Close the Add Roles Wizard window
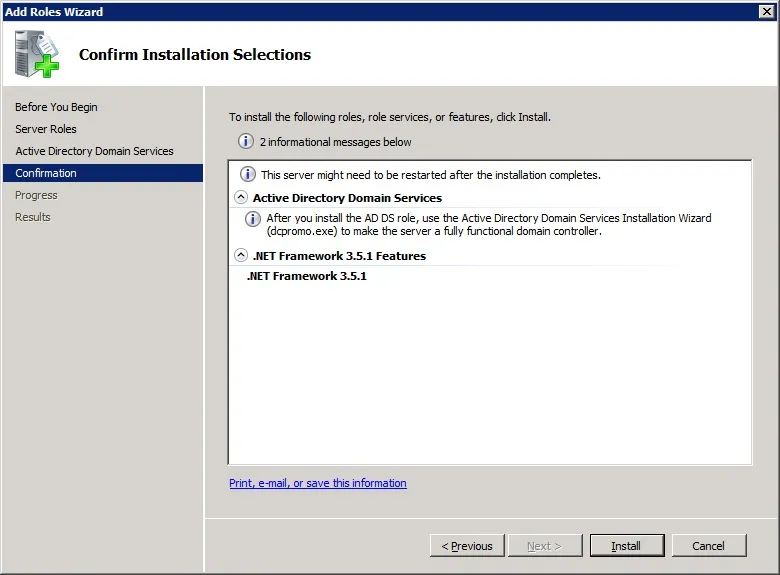Screen dimensions: 780x575 click(767, 11)
